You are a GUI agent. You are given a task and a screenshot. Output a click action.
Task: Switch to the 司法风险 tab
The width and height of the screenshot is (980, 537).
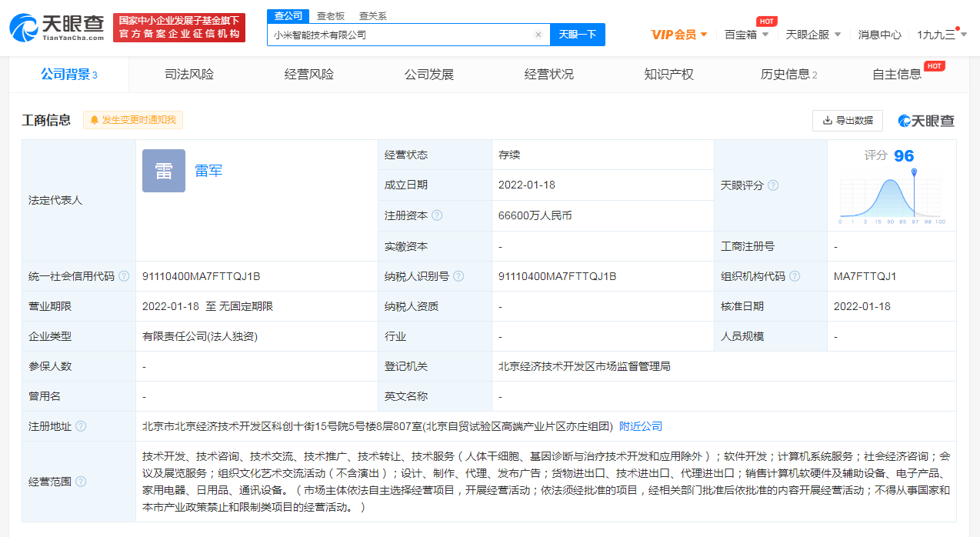(189, 75)
